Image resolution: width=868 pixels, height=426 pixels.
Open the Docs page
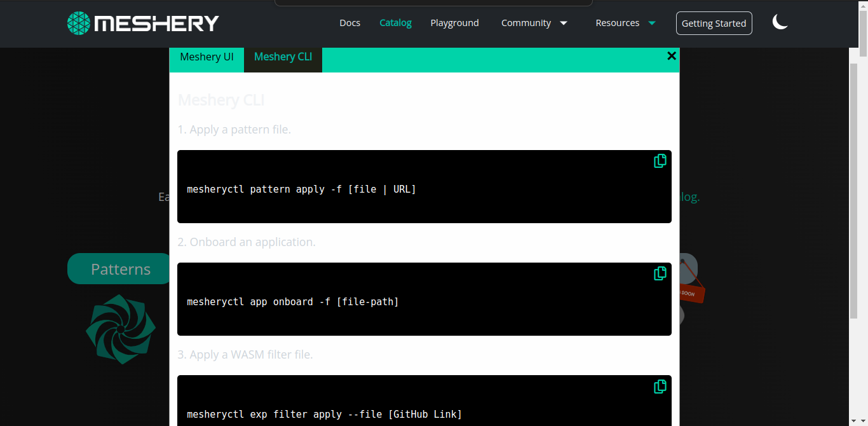pos(349,23)
